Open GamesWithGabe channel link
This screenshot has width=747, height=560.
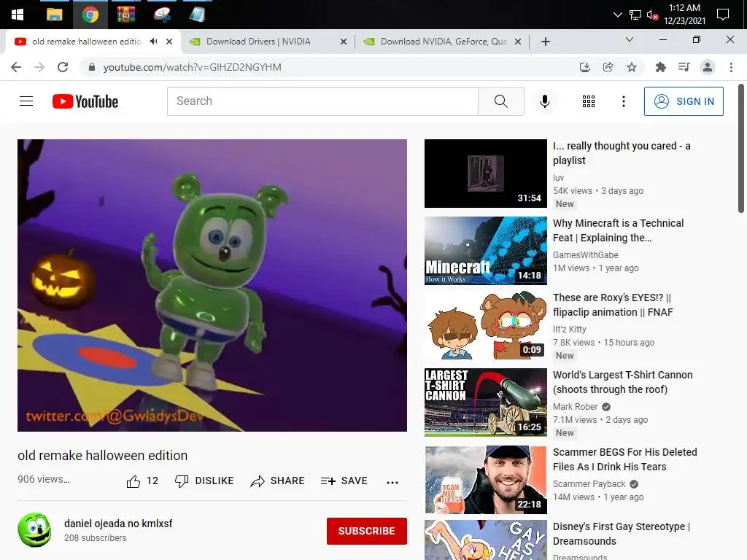click(x=586, y=254)
